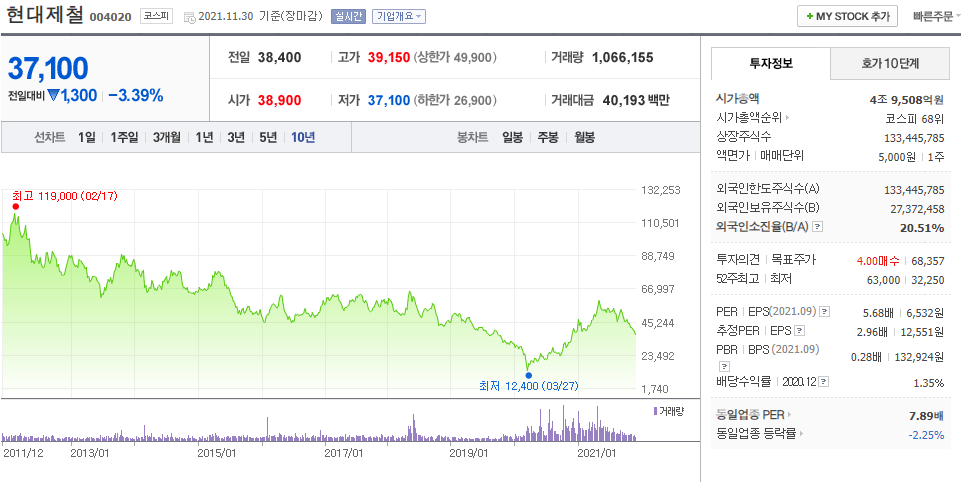Viewport: 965px width, 482px height.
Task: Open help icon beside 배당수익률 2020.12
Action: 824,382
